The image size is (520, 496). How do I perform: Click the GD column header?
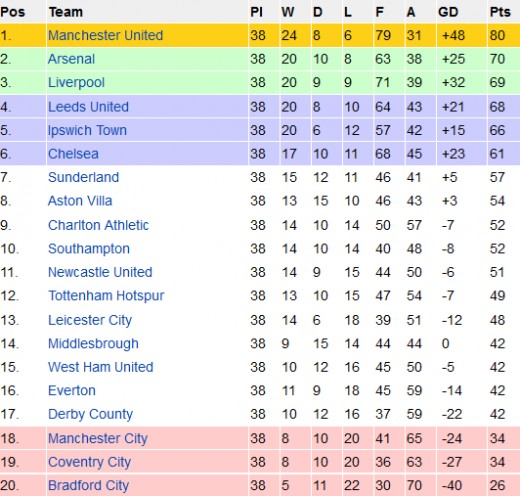[448, 12]
